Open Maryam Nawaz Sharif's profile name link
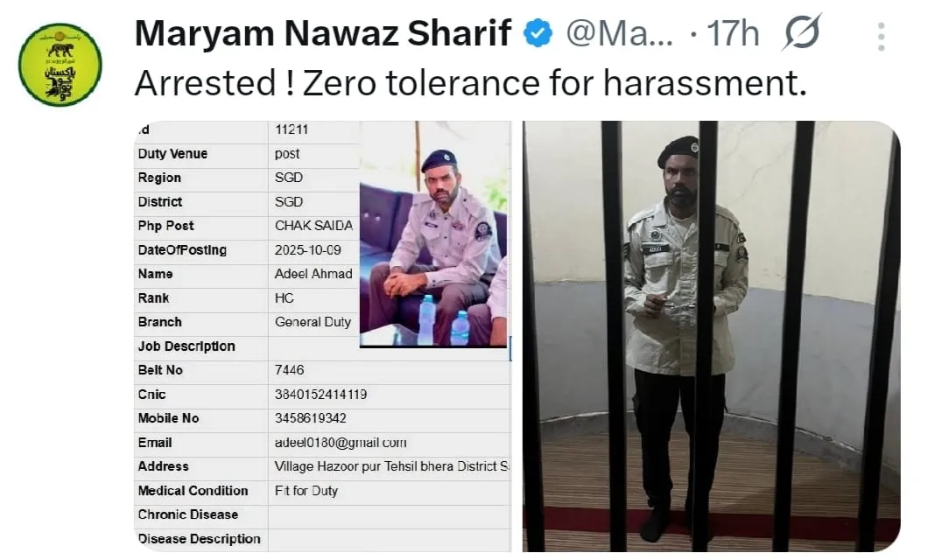This screenshot has width=928, height=560. 323,34
